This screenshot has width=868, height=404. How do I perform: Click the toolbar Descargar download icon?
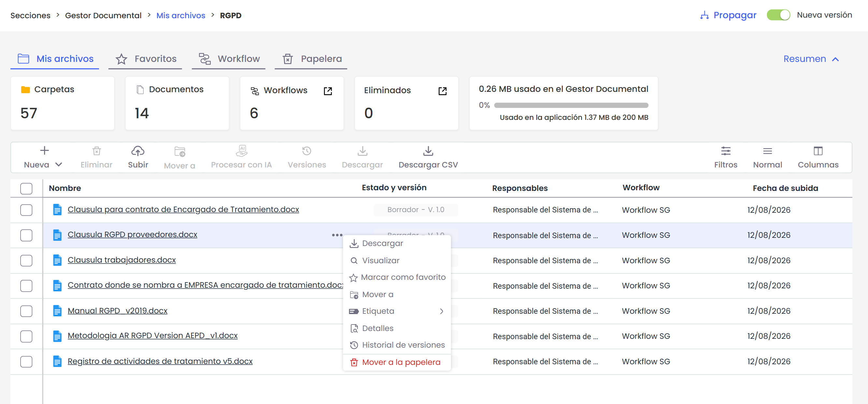(362, 151)
